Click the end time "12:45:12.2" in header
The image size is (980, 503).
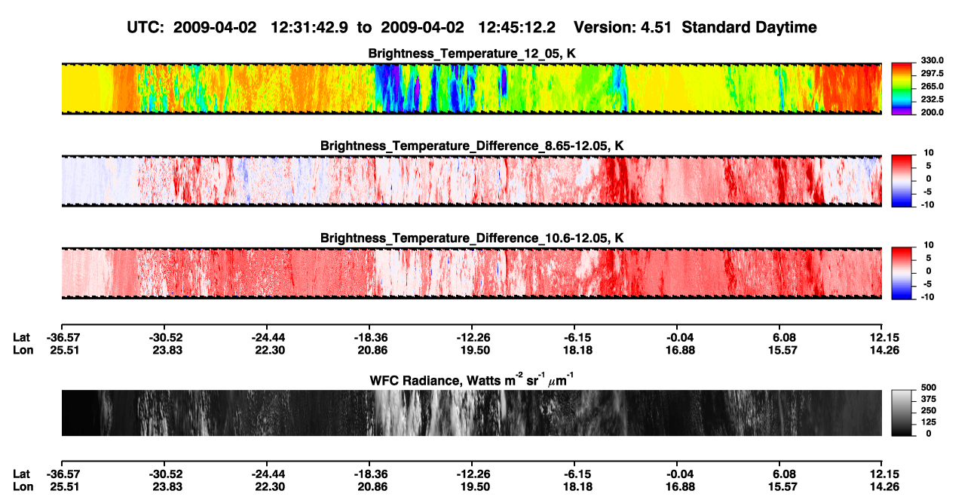517,27
